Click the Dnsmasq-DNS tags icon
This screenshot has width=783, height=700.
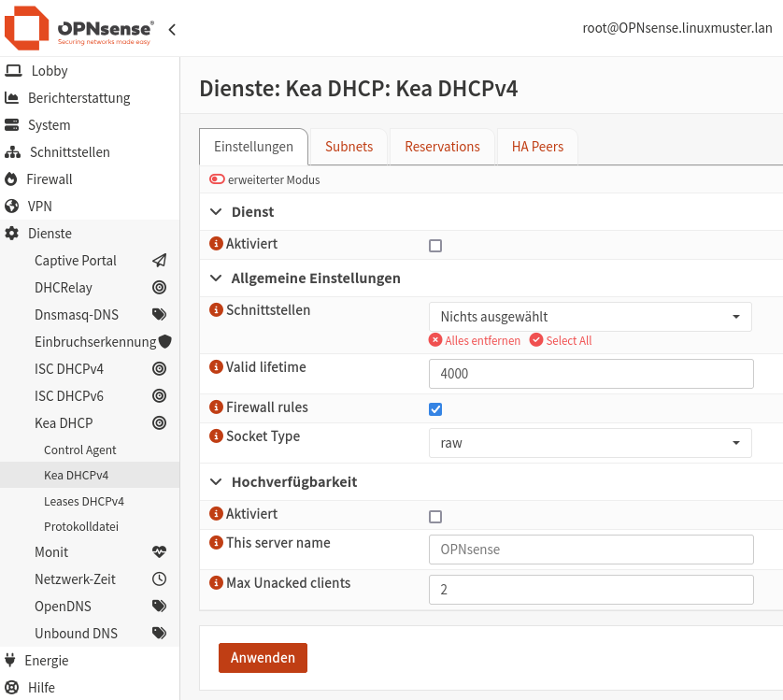click(x=159, y=314)
